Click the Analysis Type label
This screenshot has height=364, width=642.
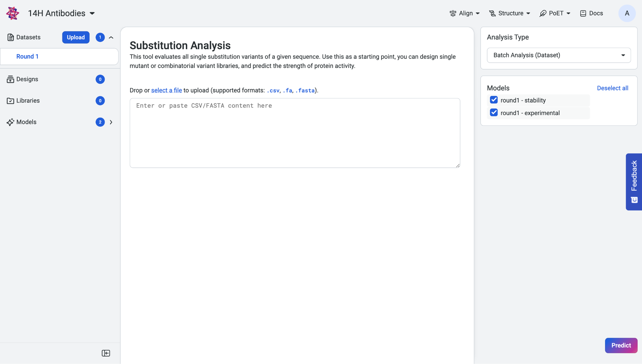[x=508, y=37]
